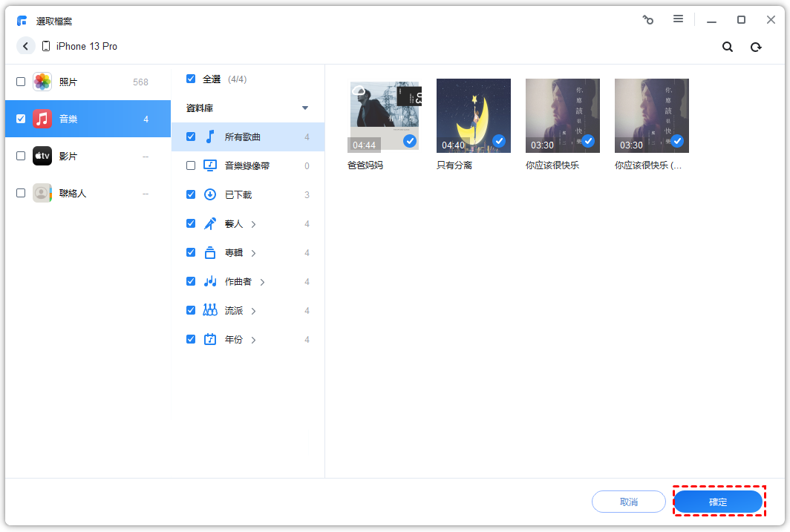Screen dimensions: 790x532
Task: Click the Apple TV 影片 icon
Action: point(42,156)
